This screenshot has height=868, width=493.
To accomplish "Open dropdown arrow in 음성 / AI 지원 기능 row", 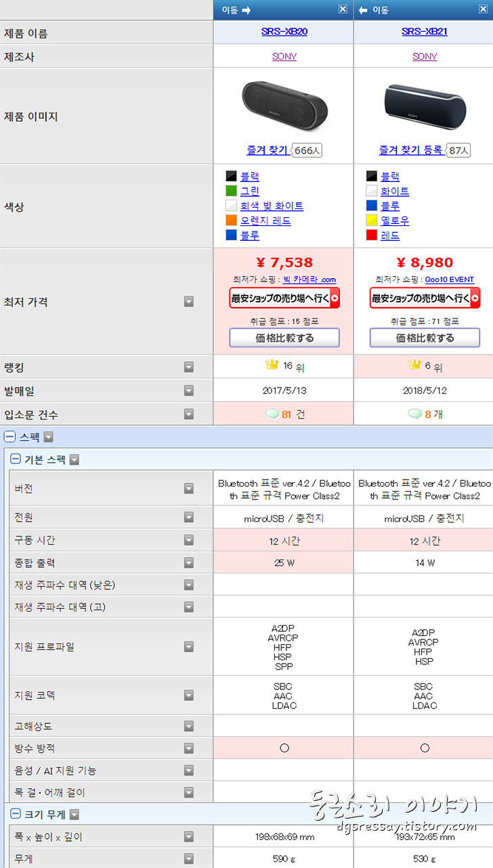I will [189, 771].
